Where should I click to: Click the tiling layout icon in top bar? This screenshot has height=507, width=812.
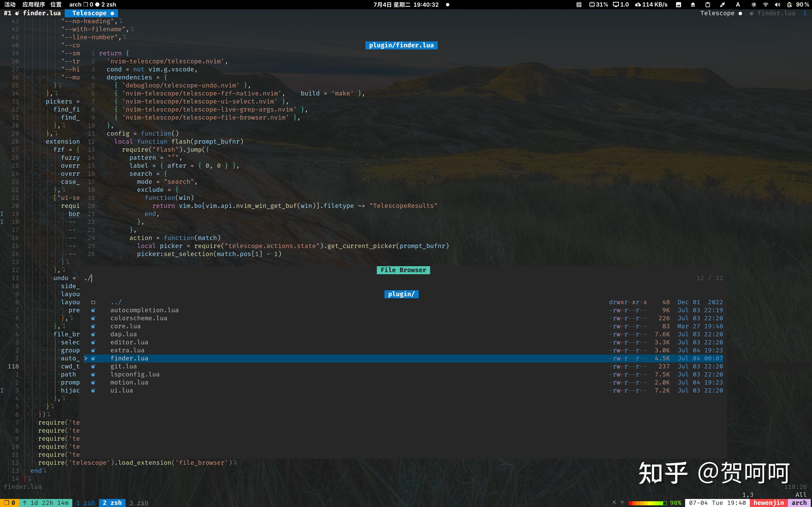[x=579, y=5]
